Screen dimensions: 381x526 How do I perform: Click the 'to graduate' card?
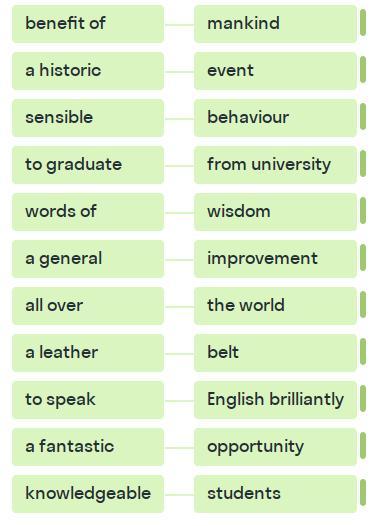88,165
